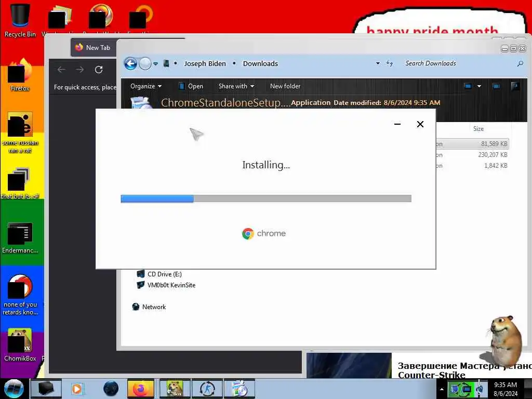This screenshot has height=399, width=532.
Task: Click the magnifier icon in Search Downloads
Action: click(520, 63)
